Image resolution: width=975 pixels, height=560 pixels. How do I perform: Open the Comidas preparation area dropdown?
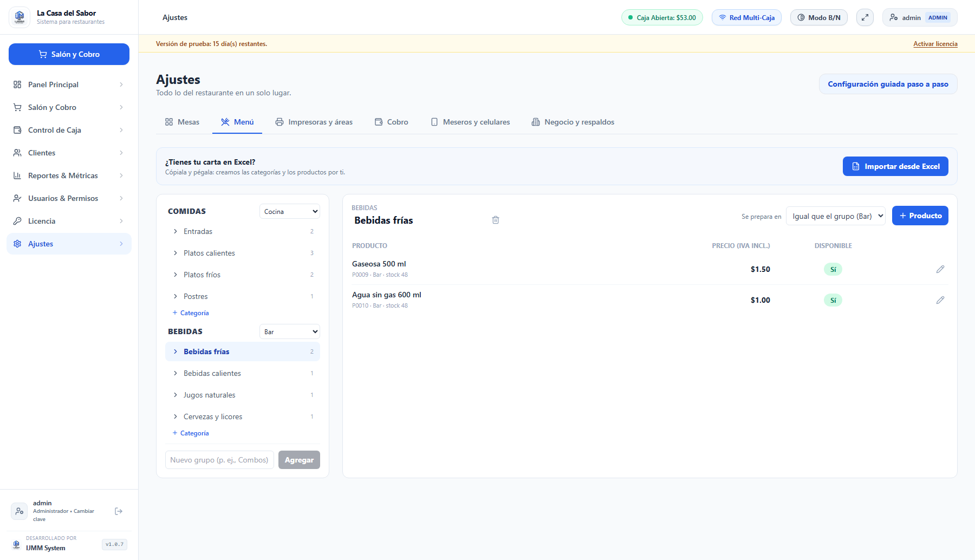point(290,211)
